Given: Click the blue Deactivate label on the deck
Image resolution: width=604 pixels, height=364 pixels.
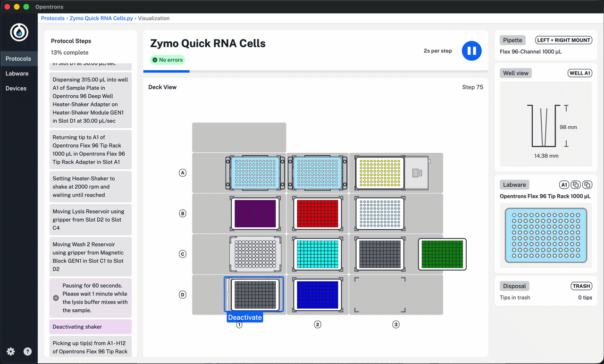Looking at the screenshot, I should click(x=245, y=317).
